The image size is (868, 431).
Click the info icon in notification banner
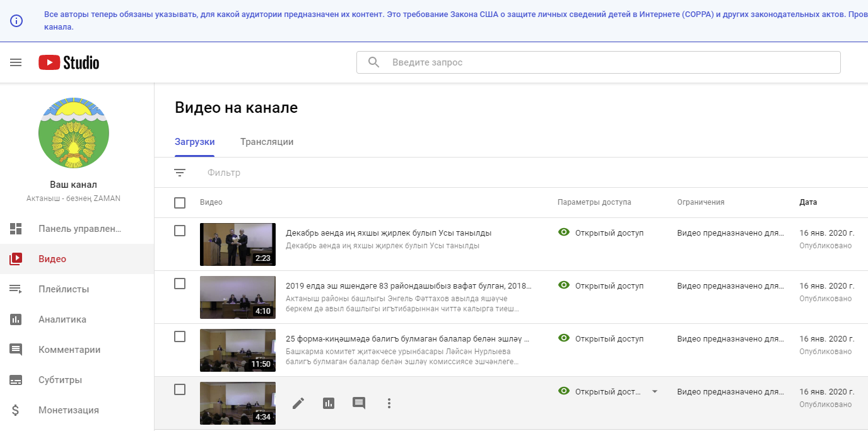16,21
